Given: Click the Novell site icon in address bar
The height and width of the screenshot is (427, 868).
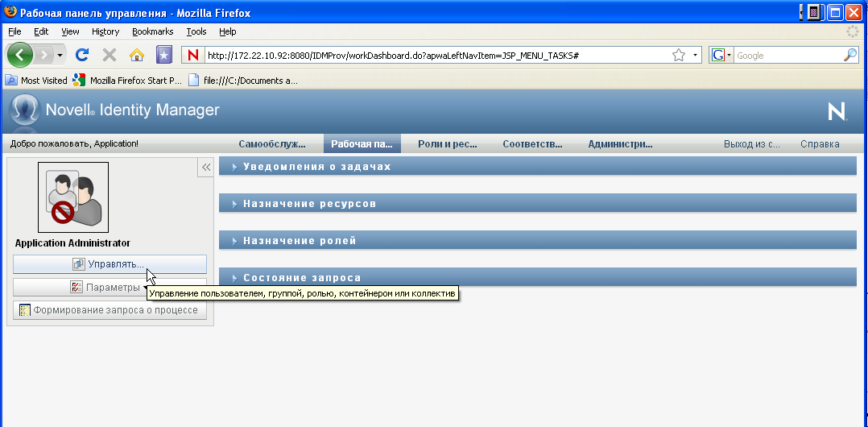Looking at the screenshot, I should 192,56.
